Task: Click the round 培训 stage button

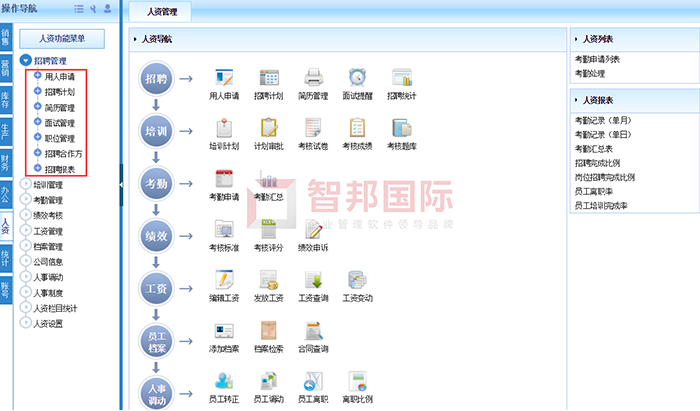Action: coord(156,131)
